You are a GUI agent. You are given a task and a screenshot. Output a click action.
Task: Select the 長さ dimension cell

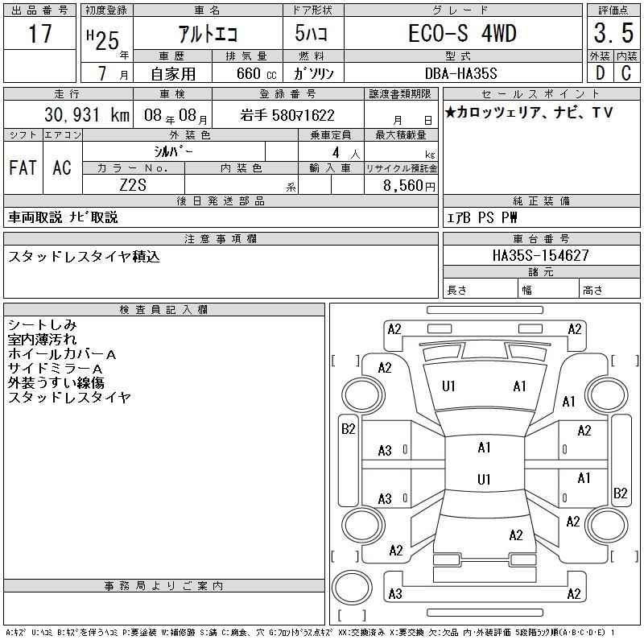(x=481, y=288)
